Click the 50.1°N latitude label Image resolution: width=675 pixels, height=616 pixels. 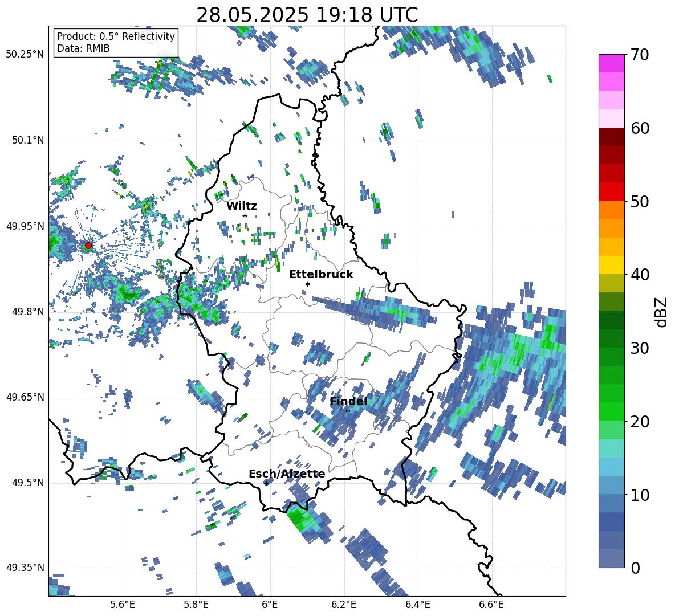coord(28,140)
